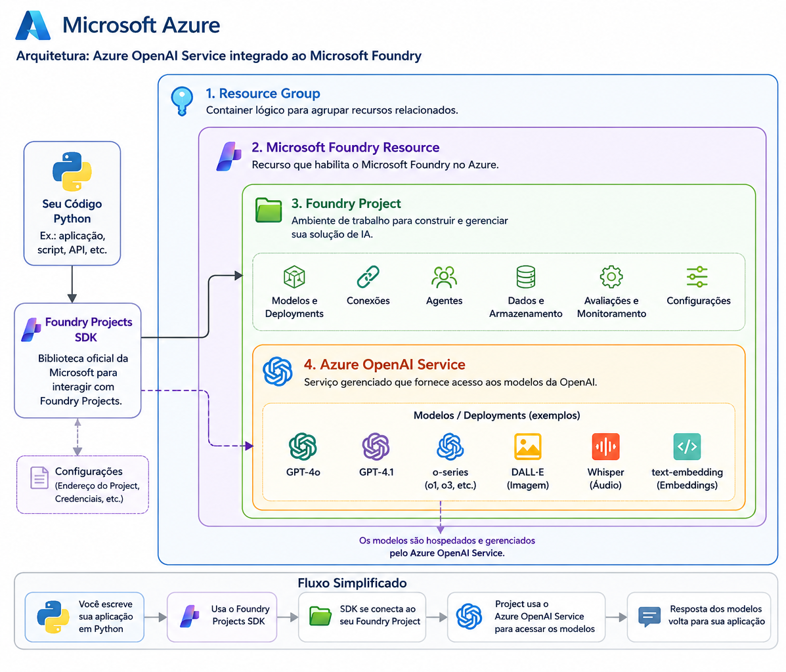
Task: Click the blue o-series model icon
Action: pos(450,446)
